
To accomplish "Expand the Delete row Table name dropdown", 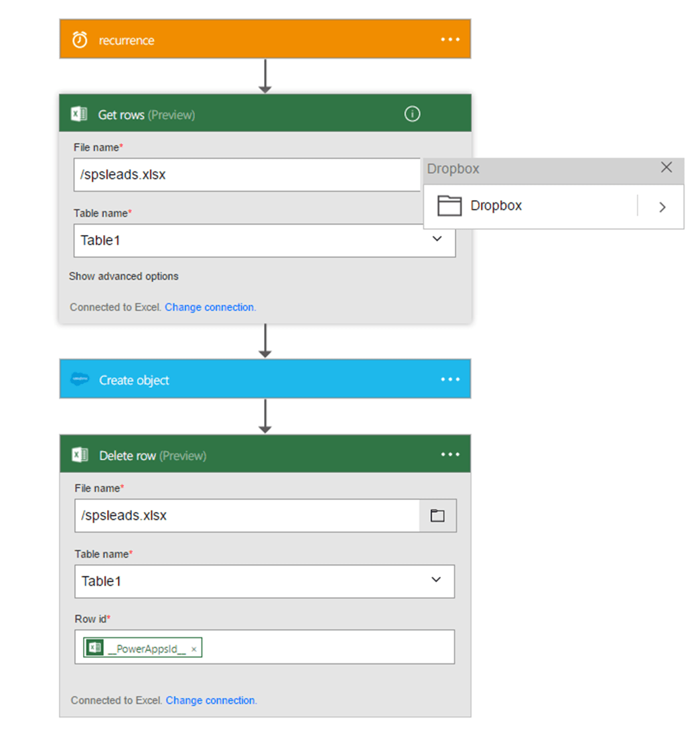I will pos(436,580).
